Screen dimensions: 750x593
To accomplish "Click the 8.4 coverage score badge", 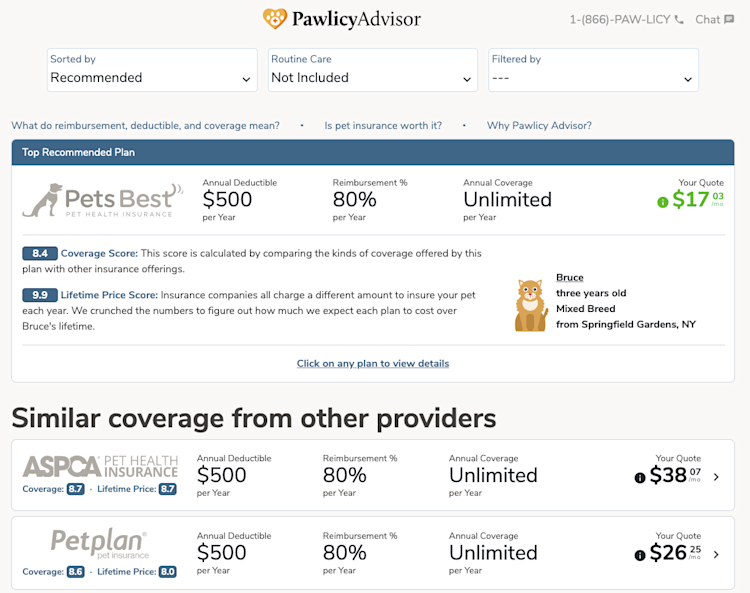I will 40,253.
